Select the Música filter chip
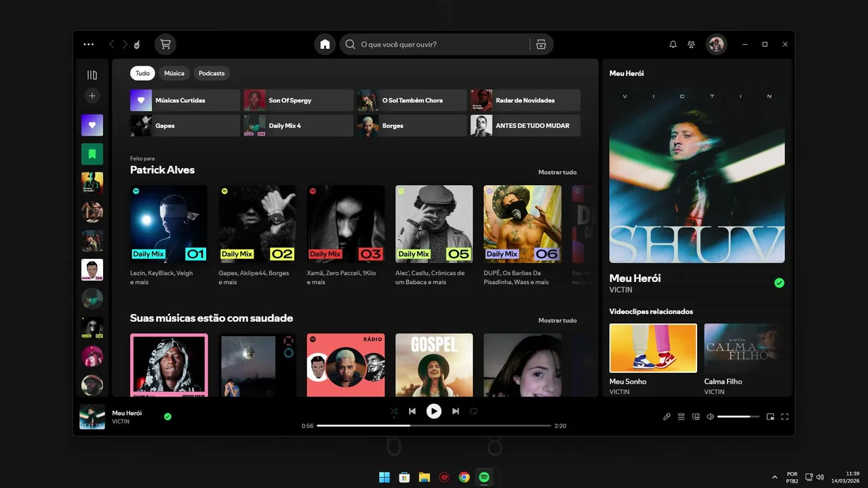 click(x=174, y=73)
